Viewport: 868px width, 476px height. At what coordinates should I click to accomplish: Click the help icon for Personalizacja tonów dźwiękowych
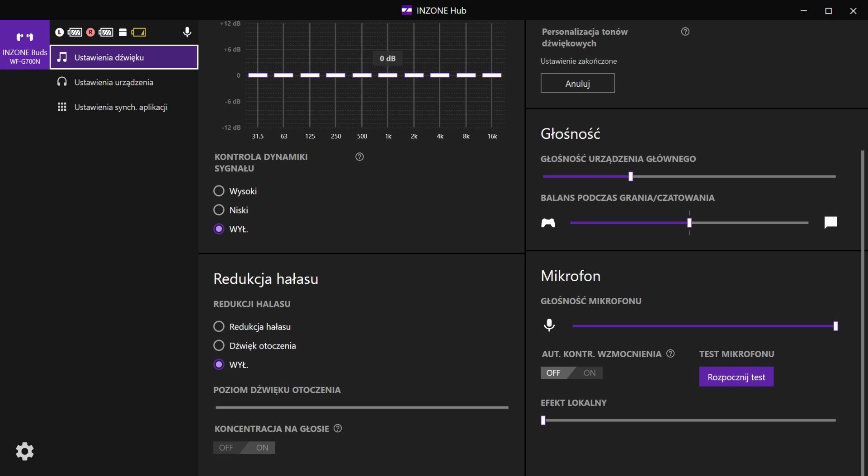pyautogui.click(x=685, y=32)
